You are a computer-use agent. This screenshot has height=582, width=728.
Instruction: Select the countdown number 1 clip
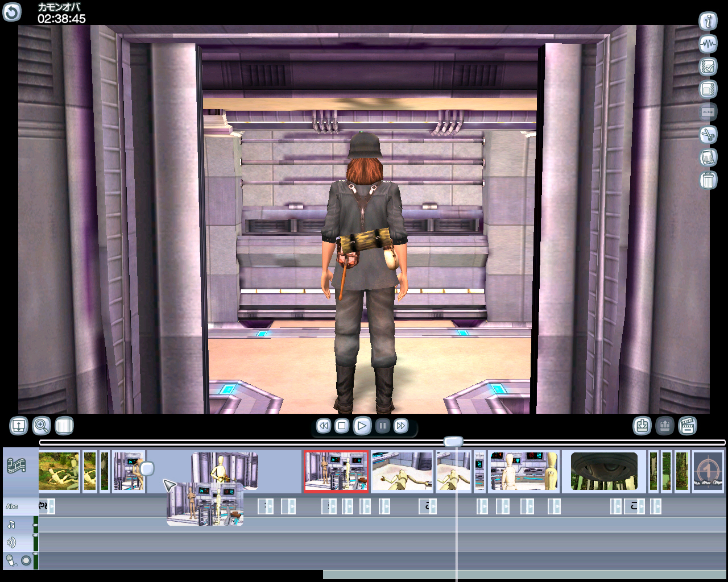pos(708,471)
